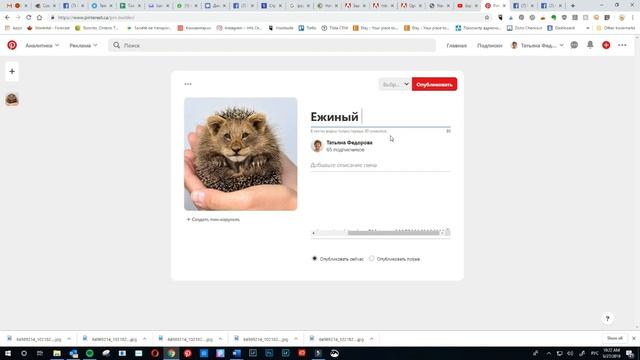Click the hedgehog pin image
Screen dimensions: 640x360
(240, 154)
